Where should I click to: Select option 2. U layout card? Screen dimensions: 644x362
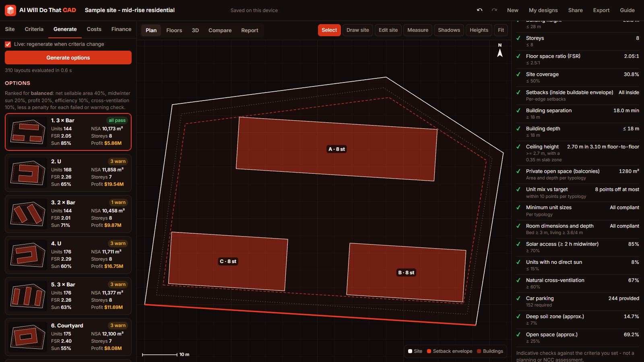[68, 173]
